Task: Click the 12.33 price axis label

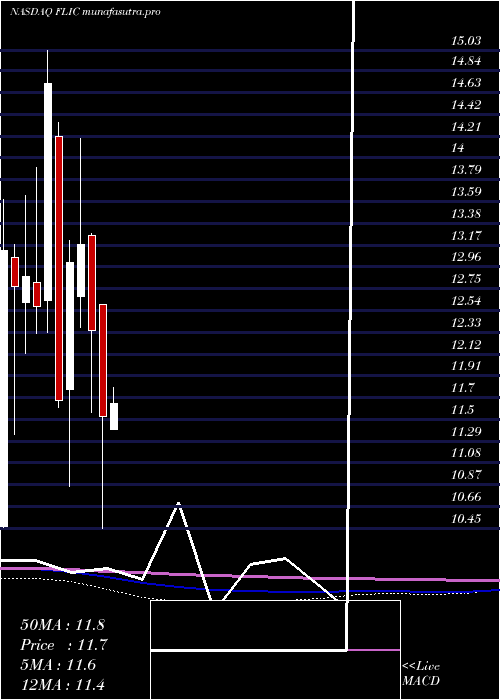Action: tap(466, 323)
